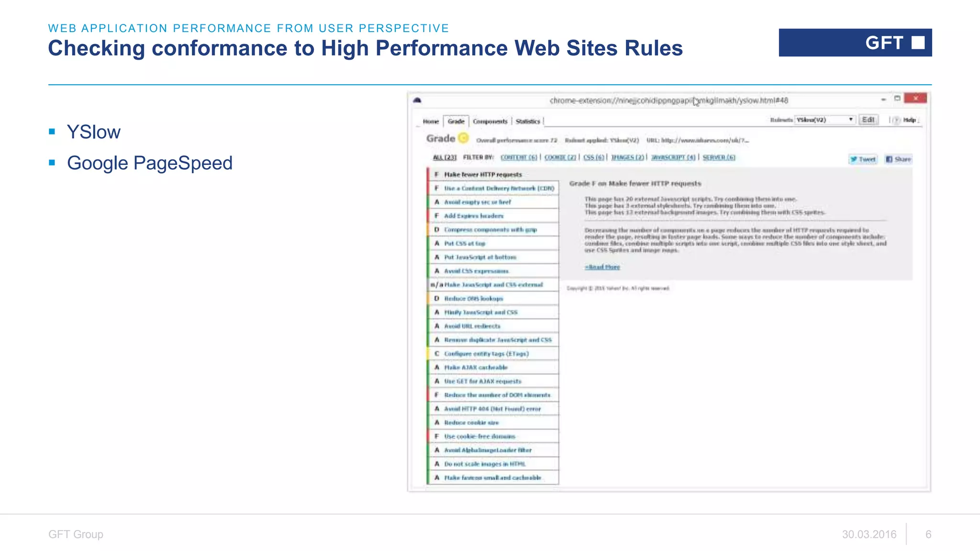Screen dimensions: 980x551
Task: Select 'Compress components with gzip' rule
Action: pos(493,230)
